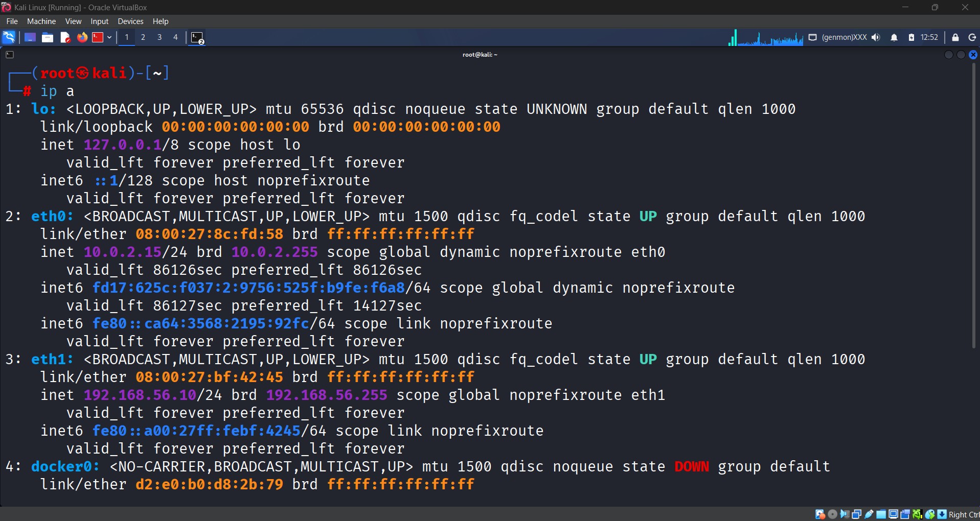Open the red terminal emulator launcher
The height and width of the screenshot is (521, 980).
[x=98, y=37]
